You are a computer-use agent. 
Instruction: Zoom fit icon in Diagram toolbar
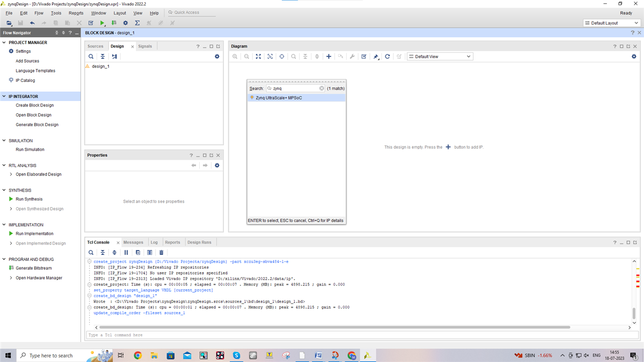[259, 56]
